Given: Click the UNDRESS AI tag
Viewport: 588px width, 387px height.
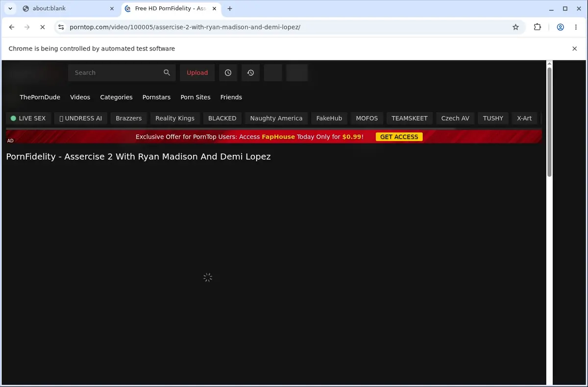Looking at the screenshot, I should tap(81, 118).
